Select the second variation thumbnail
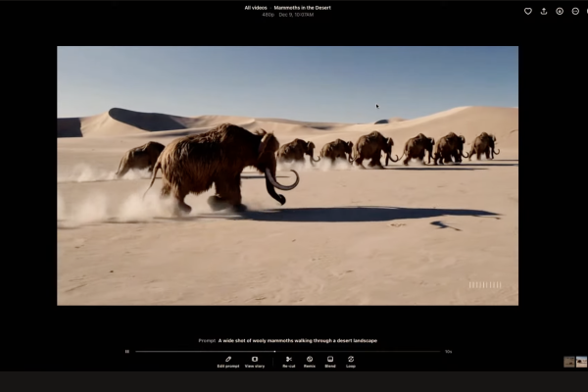Image resolution: width=588 pixels, height=392 pixels. [x=581, y=362]
